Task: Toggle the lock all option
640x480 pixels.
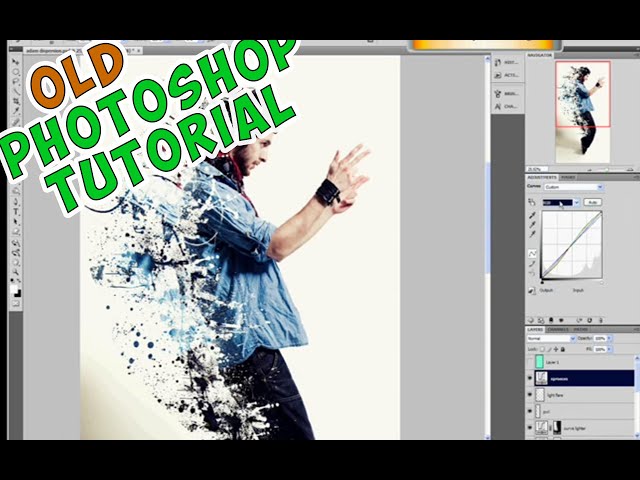Action: (563, 349)
